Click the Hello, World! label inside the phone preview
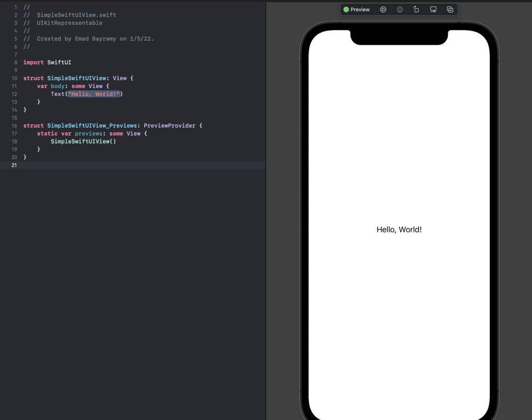The height and width of the screenshot is (420, 532). (x=399, y=229)
